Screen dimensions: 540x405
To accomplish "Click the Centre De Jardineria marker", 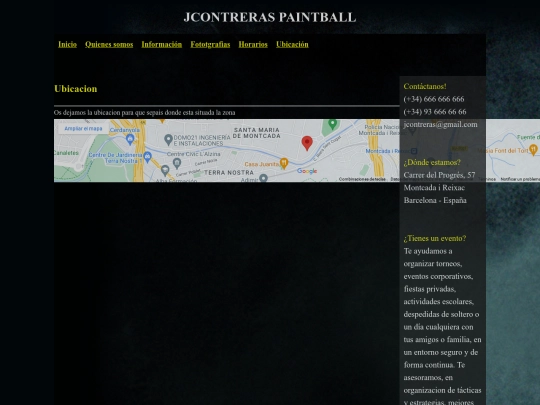I will click(147, 157).
